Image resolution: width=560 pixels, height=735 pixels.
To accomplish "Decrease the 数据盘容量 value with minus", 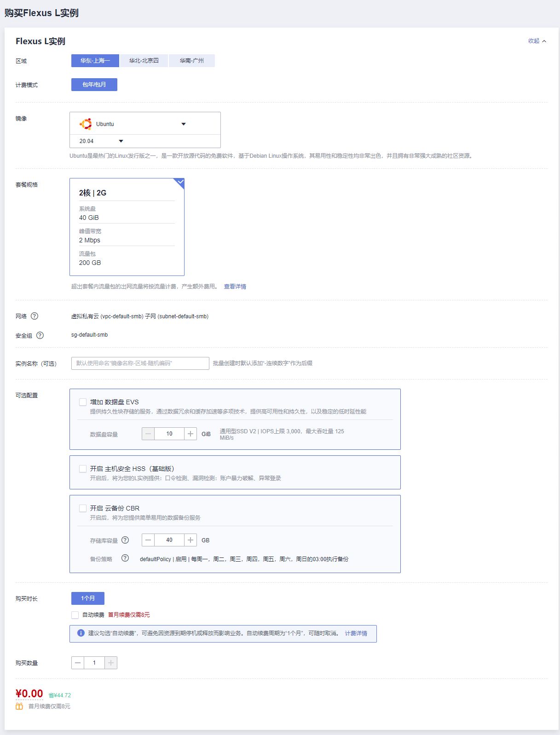I will click(x=148, y=434).
